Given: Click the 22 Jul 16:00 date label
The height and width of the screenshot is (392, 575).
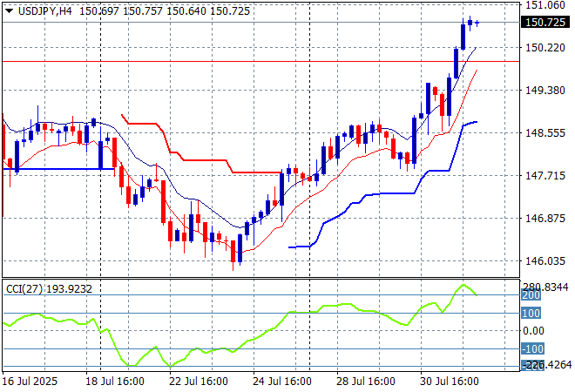Looking at the screenshot, I should tap(199, 382).
